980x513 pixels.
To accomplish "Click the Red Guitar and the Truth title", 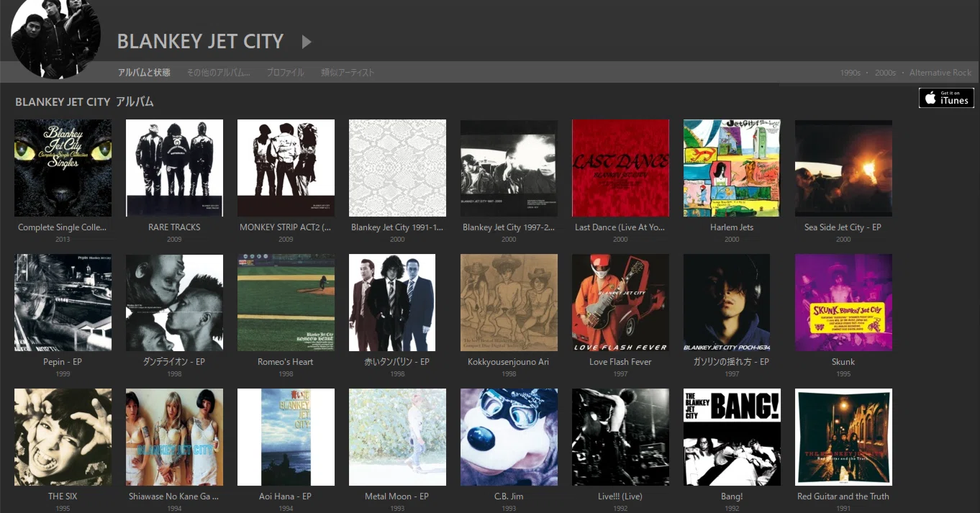I will tap(843, 496).
